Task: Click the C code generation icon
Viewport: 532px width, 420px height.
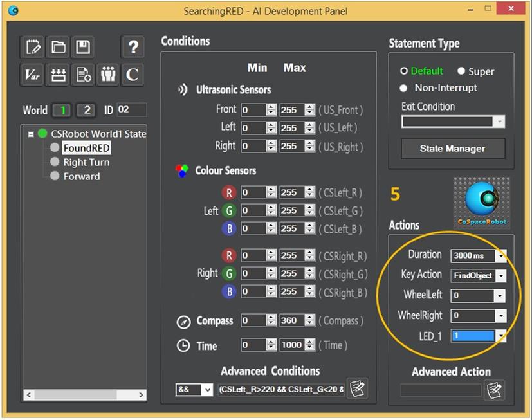Action: pyautogui.click(x=133, y=75)
